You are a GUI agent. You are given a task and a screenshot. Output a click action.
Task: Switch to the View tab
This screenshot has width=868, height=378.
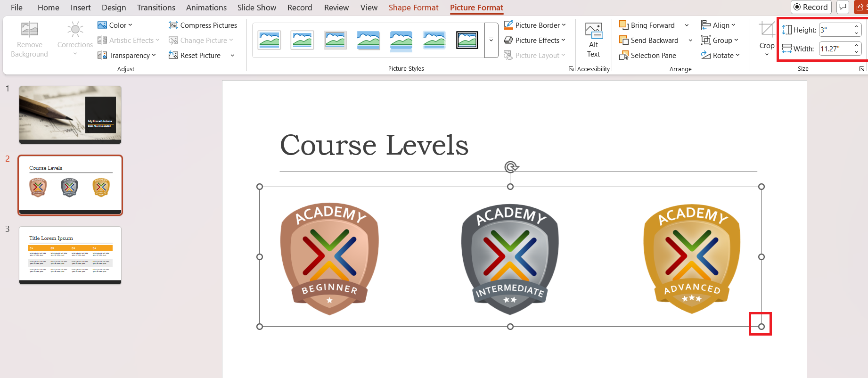369,8
